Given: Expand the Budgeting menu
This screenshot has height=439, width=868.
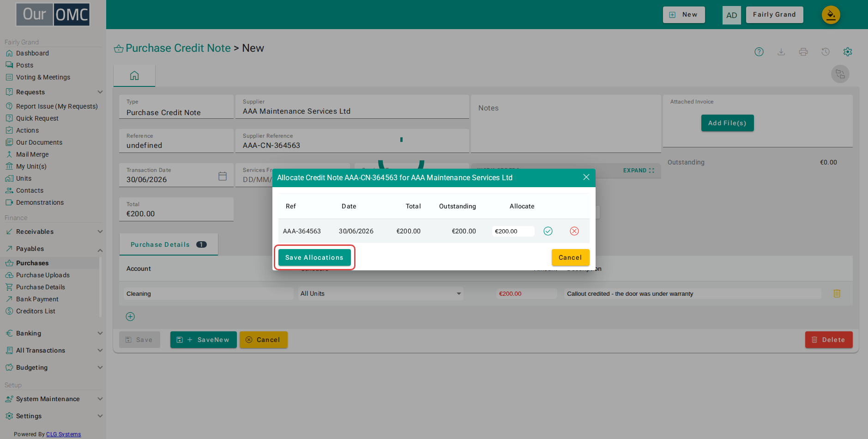Looking at the screenshot, I should [53, 367].
